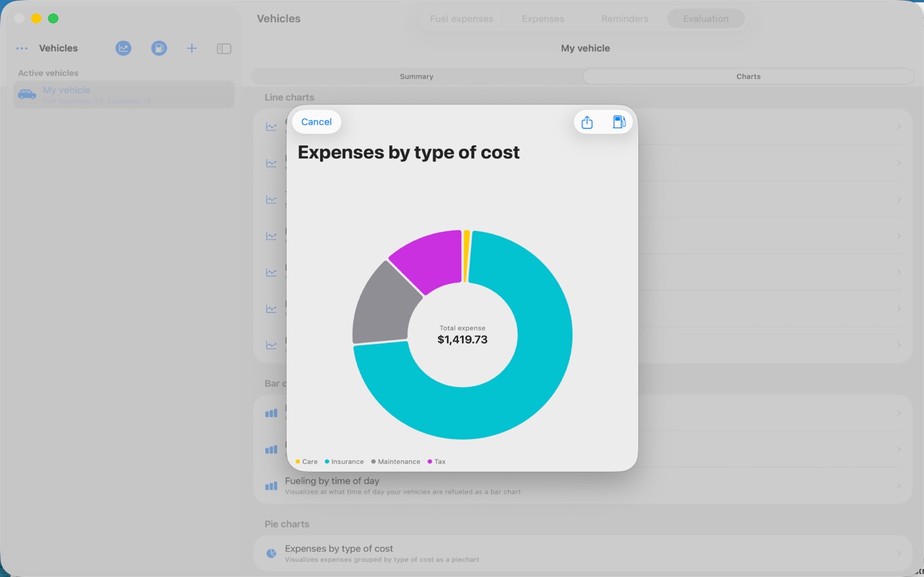Click chevron of the first Line charts row

click(x=899, y=127)
